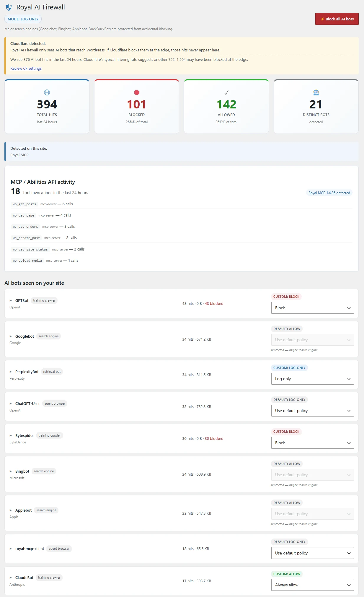Click the agent browser tag beside ChatGPT-User
The height and width of the screenshot is (597, 364).
(55, 404)
